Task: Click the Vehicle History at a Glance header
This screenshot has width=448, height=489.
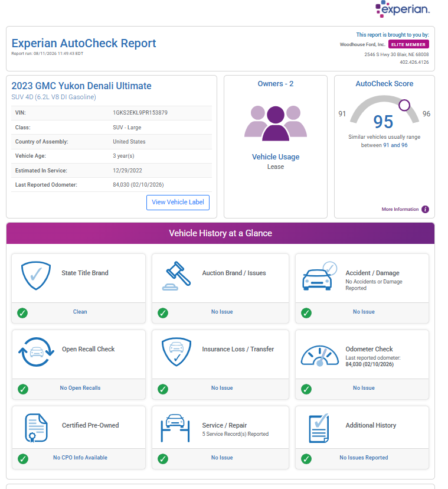Action: click(220, 233)
